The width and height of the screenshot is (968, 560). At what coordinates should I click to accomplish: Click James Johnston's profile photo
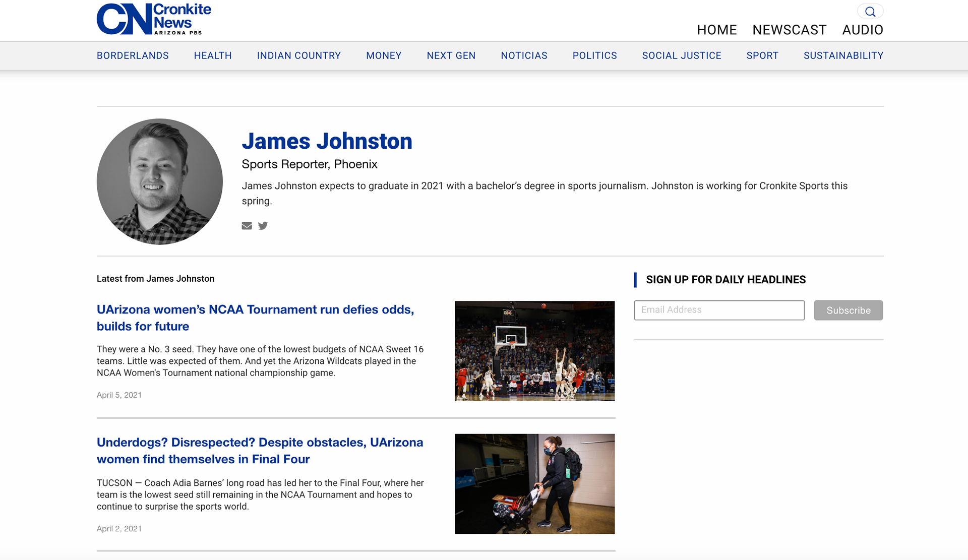click(x=160, y=181)
